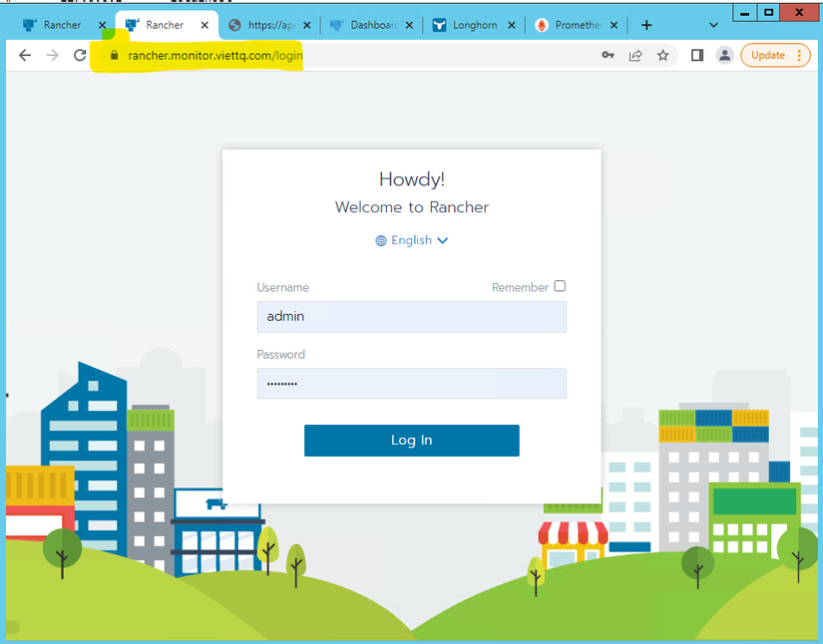Click into the Username field

pos(411,317)
